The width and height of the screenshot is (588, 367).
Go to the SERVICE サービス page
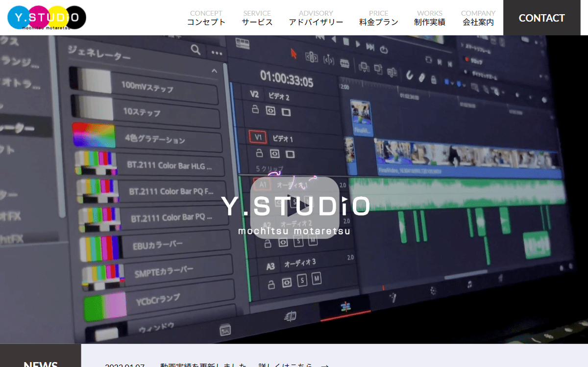(257, 18)
